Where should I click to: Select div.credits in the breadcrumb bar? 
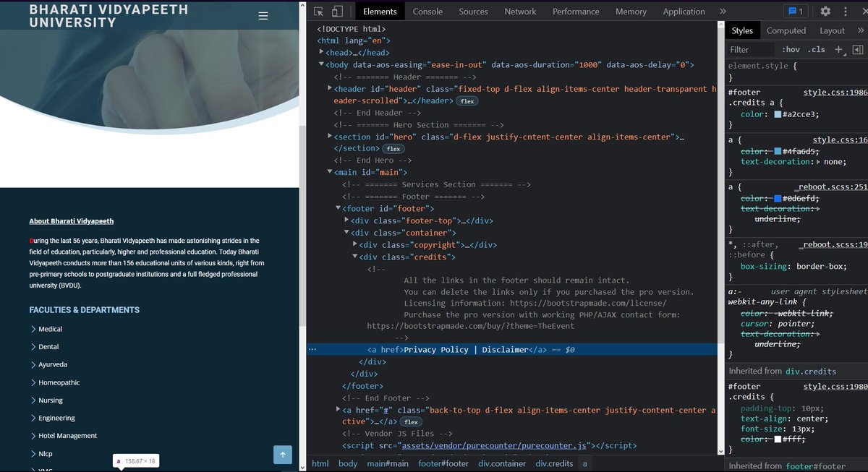(554, 463)
